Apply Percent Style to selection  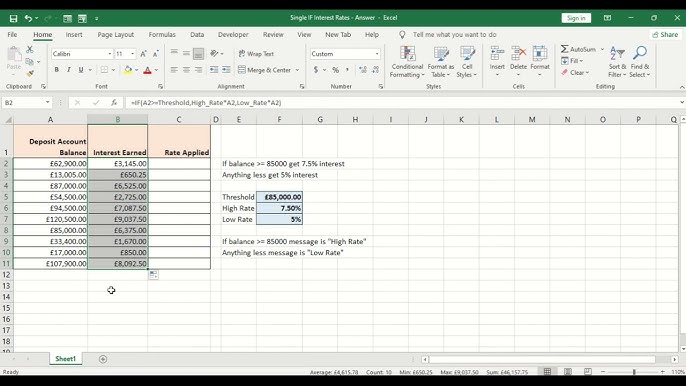pyautogui.click(x=336, y=70)
